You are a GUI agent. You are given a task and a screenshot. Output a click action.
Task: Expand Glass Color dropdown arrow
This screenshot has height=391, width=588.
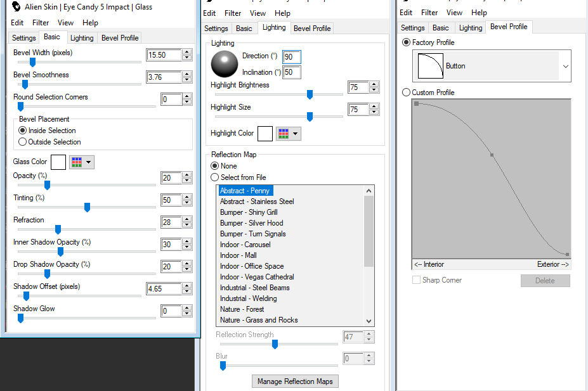pyautogui.click(x=89, y=162)
